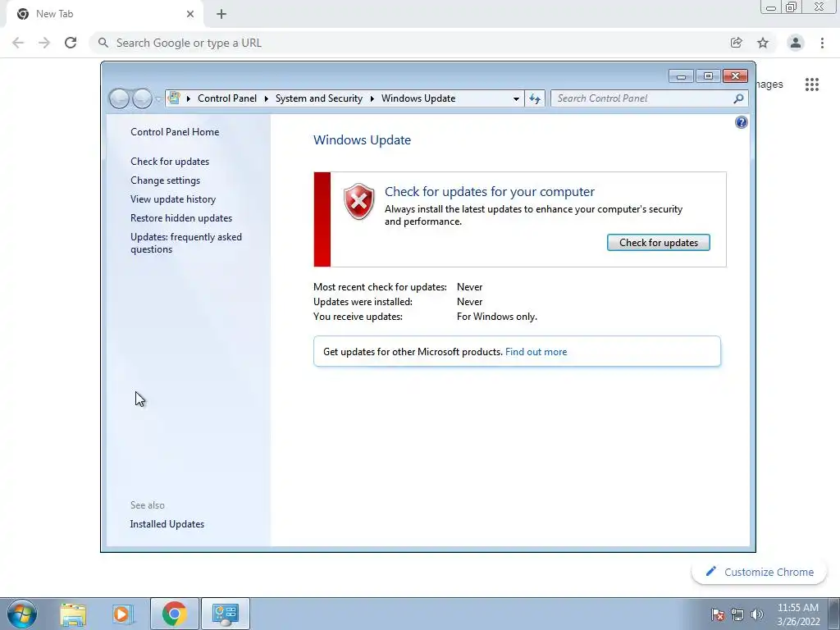Open Chrome's three-dot menu
The height and width of the screenshot is (630, 840).
tap(822, 43)
